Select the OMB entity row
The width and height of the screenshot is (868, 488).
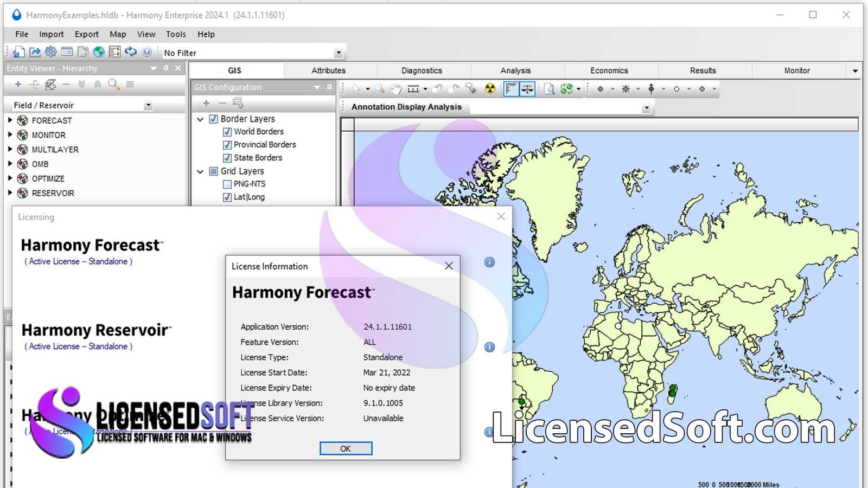pos(40,164)
